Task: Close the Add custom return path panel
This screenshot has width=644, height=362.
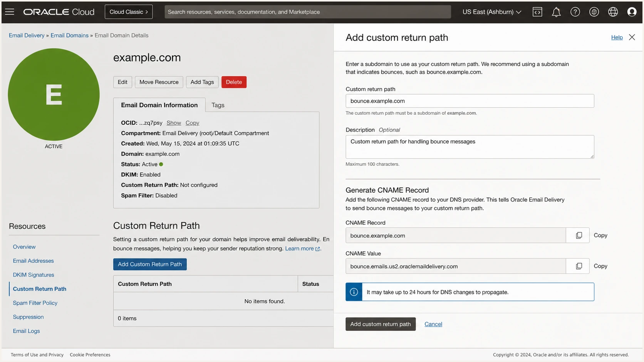Action: 632,37
